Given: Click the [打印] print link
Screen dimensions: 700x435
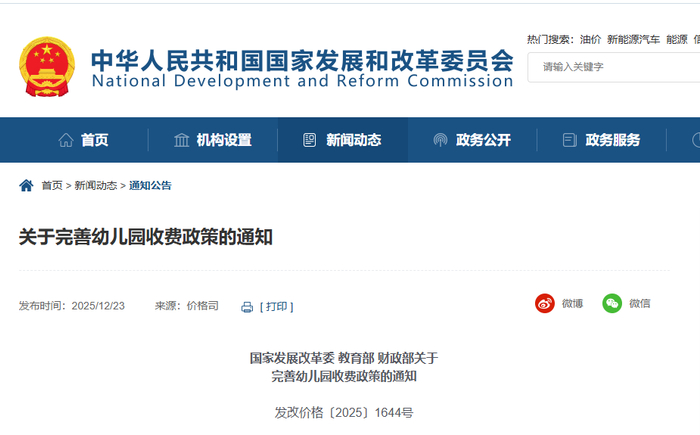Looking at the screenshot, I should [x=277, y=307].
